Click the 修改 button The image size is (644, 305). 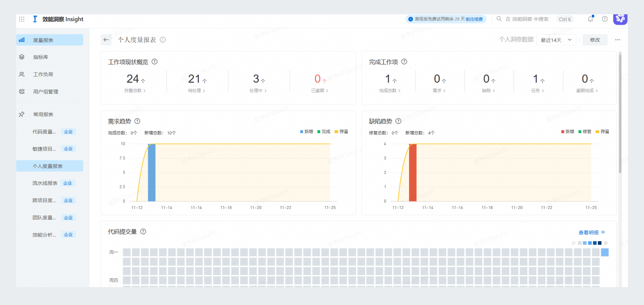point(595,40)
